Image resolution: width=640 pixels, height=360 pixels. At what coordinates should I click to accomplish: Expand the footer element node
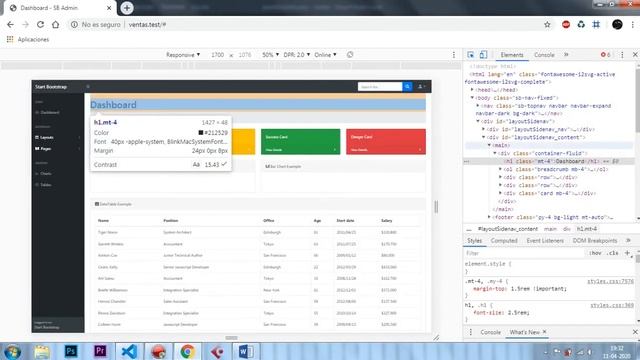click(x=489, y=217)
